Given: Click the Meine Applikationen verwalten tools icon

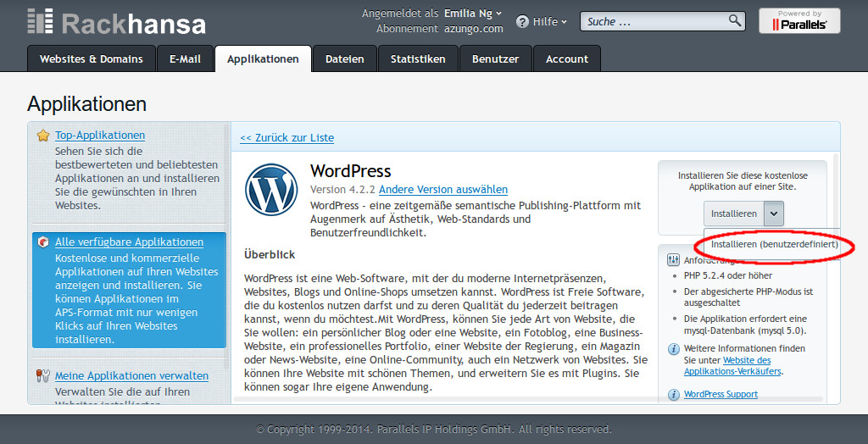Looking at the screenshot, I should point(42,376).
